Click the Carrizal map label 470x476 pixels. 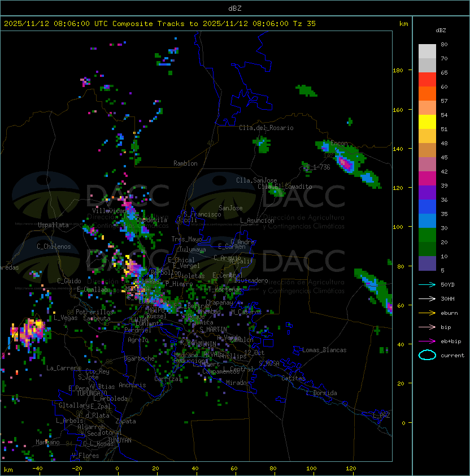[x=168, y=379]
